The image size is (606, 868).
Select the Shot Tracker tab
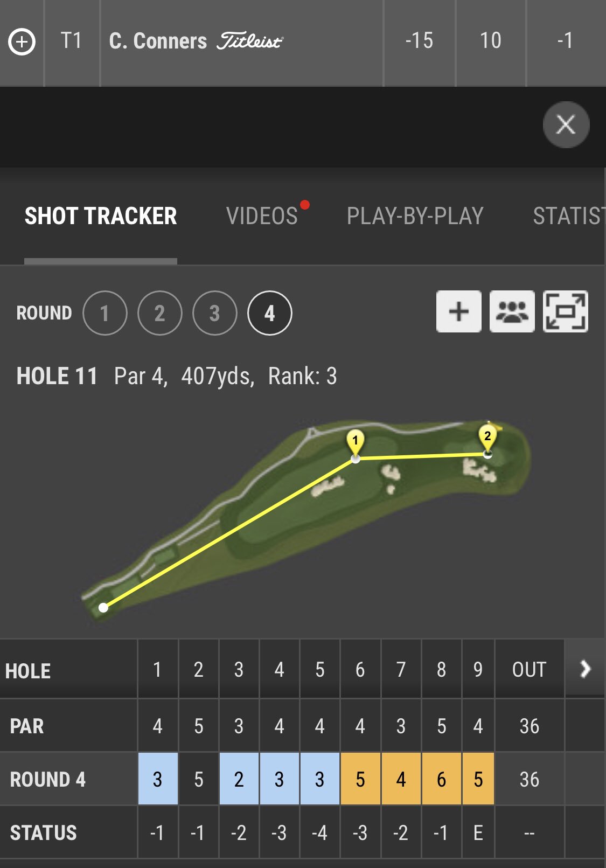(x=101, y=216)
